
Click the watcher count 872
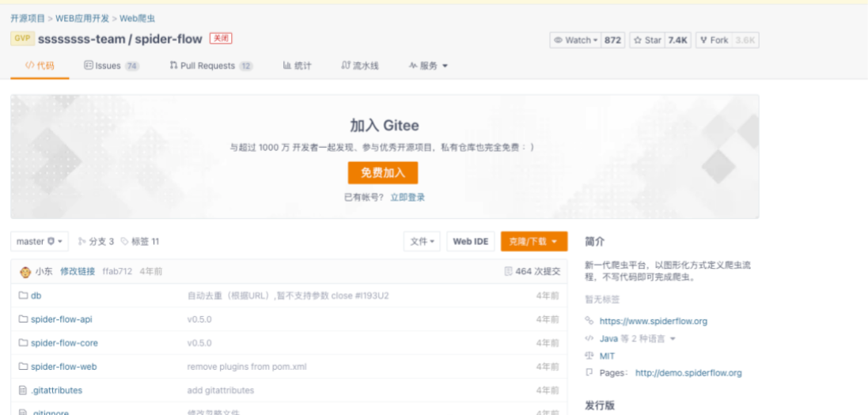tap(612, 40)
